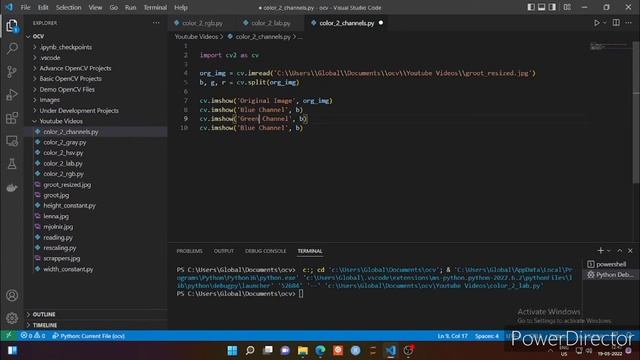Show errors and warnings count in status bar
Viewport: 640px width, 360px height.
click(33, 336)
